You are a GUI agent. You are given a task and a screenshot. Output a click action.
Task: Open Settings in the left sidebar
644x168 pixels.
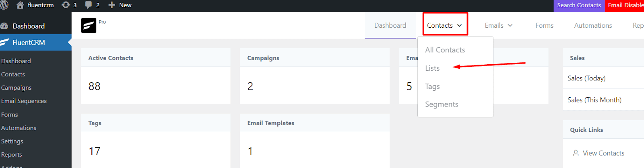pyautogui.click(x=12, y=141)
